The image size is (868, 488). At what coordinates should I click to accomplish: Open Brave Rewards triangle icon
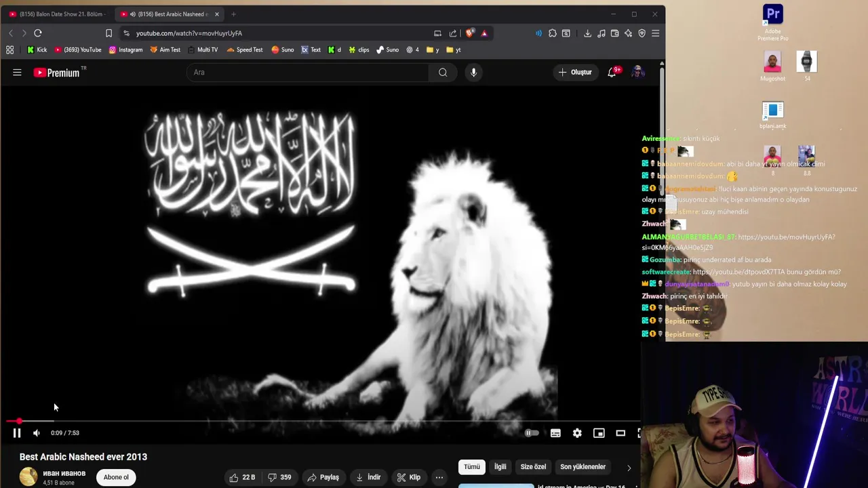[x=484, y=33]
